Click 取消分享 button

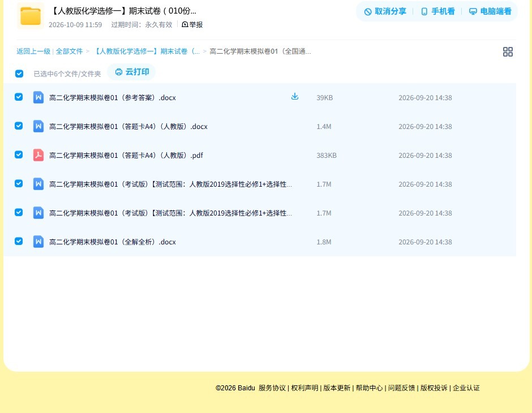385,11
